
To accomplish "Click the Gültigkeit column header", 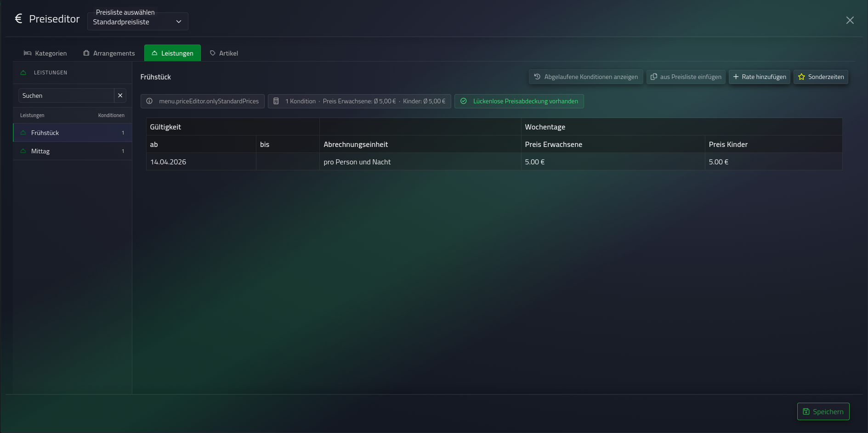I will point(233,127).
